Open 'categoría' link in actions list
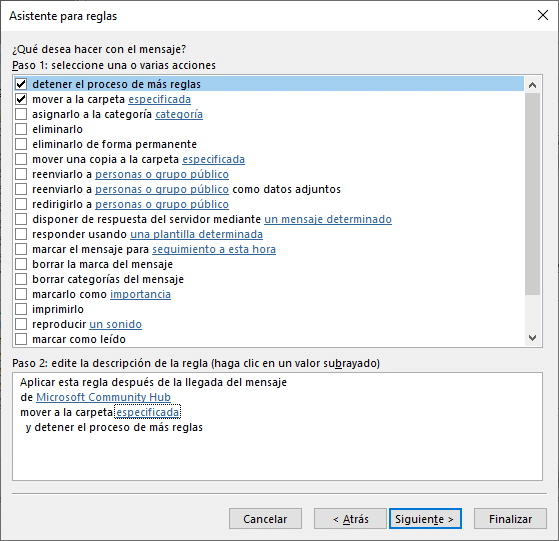Image resolution: width=559 pixels, height=541 pixels. 179,114
